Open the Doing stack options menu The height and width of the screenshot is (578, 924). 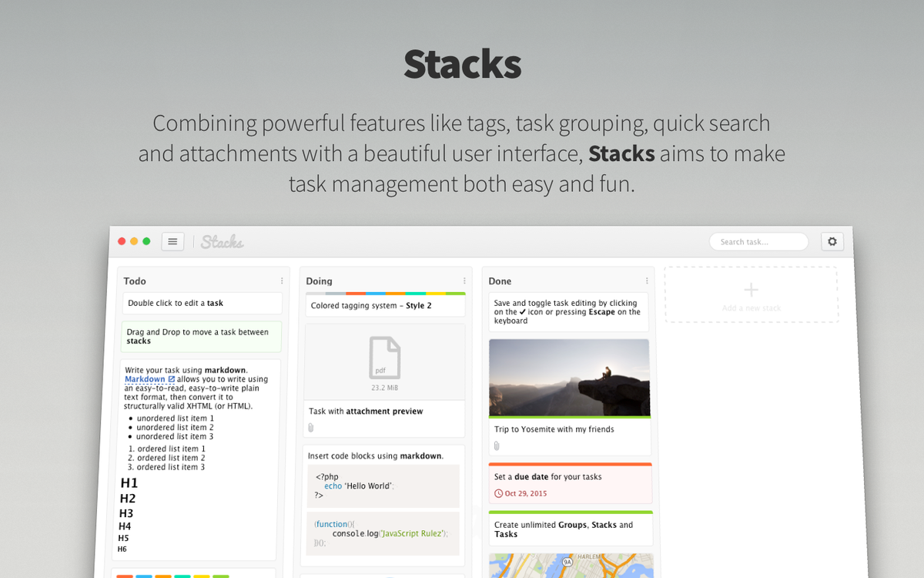tap(464, 281)
